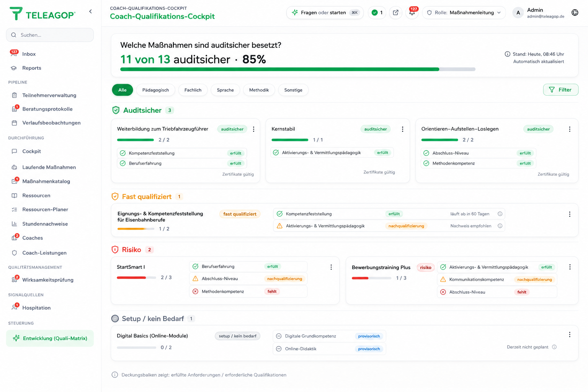Image resolution: width=588 pixels, height=392 pixels.
Task: Select the 'Pädagogisch' filter chip
Action: (x=155, y=90)
